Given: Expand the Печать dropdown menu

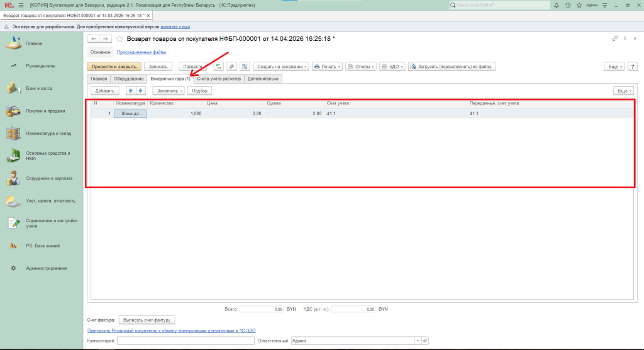Looking at the screenshot, I should [327, 66].
